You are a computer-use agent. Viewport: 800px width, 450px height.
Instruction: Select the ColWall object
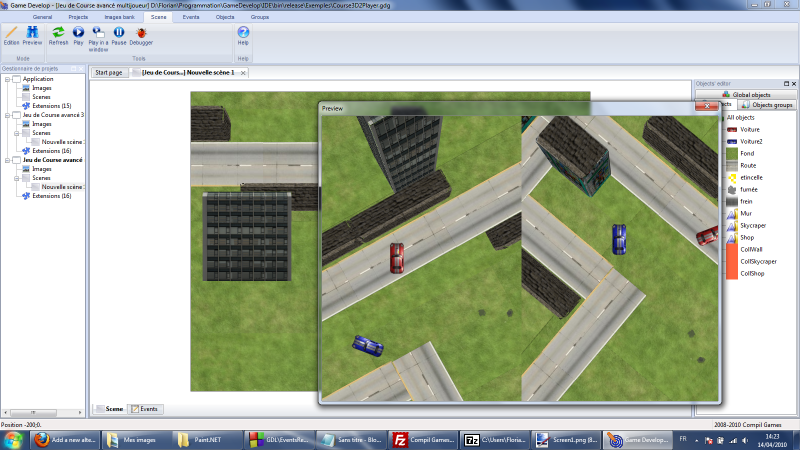[x=751, y=249]
